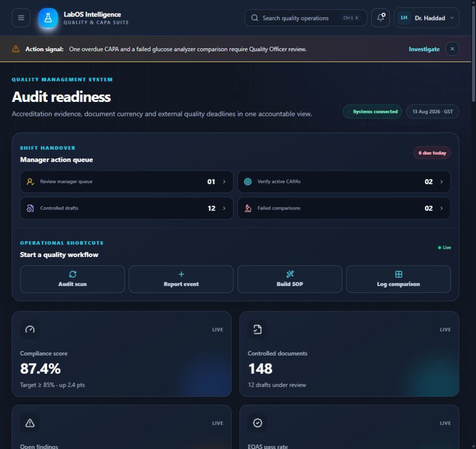Open Review manager queue chevron
Viewport: 476px width, 449px height.
click(225, 181)
